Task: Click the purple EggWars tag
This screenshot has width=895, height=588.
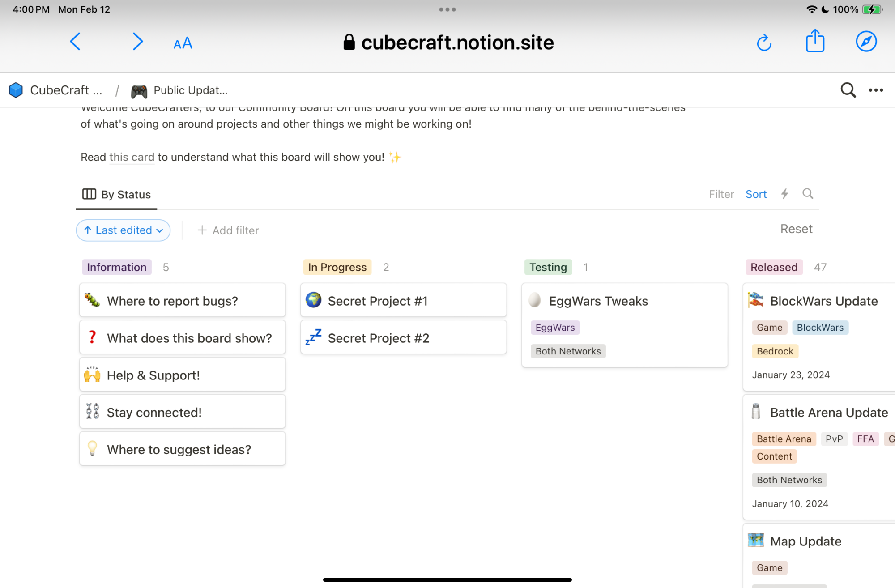Action: pos(555,328)
